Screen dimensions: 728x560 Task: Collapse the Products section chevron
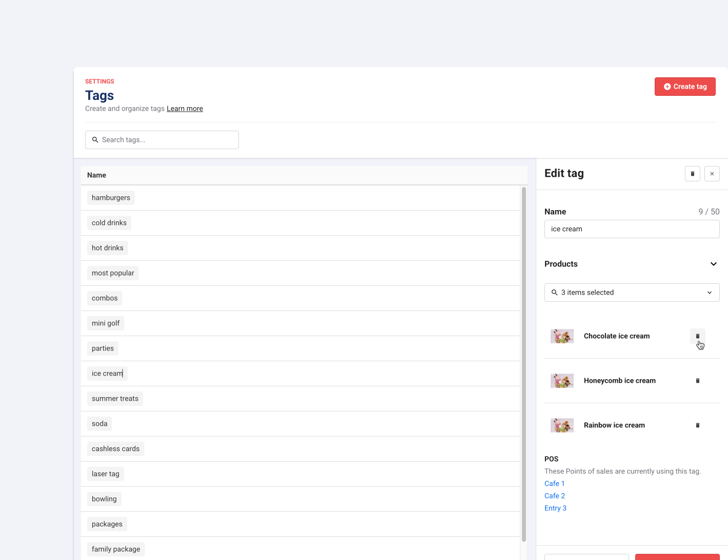[x=713, y=264]
